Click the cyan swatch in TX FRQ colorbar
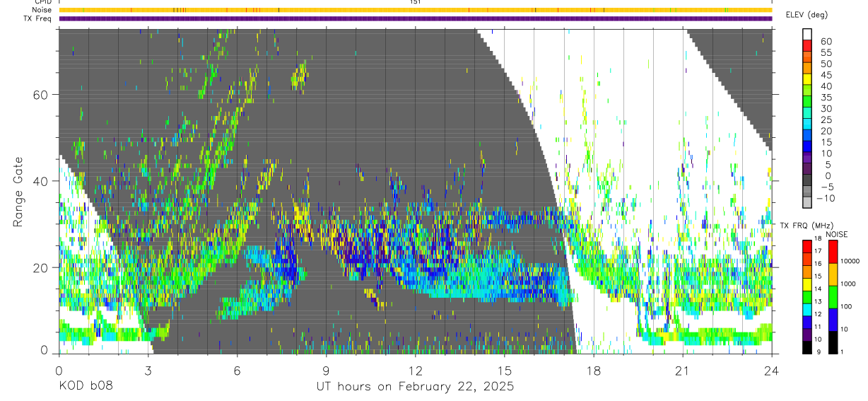 coord(807,310)
